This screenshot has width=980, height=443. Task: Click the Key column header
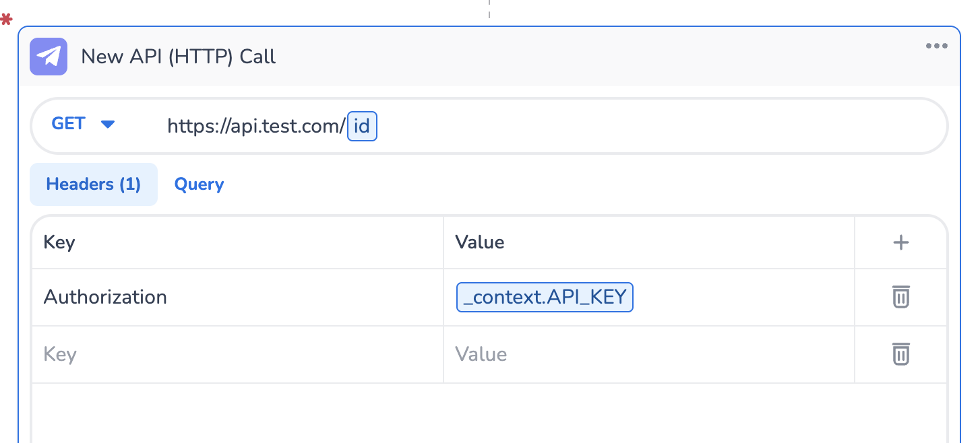click(59, 242)
